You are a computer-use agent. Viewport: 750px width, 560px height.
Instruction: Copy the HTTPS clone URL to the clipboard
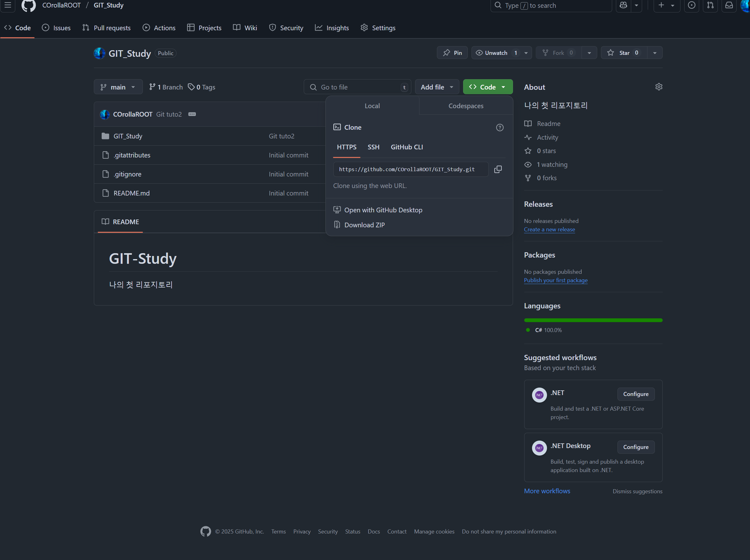(x=498, y=169)
